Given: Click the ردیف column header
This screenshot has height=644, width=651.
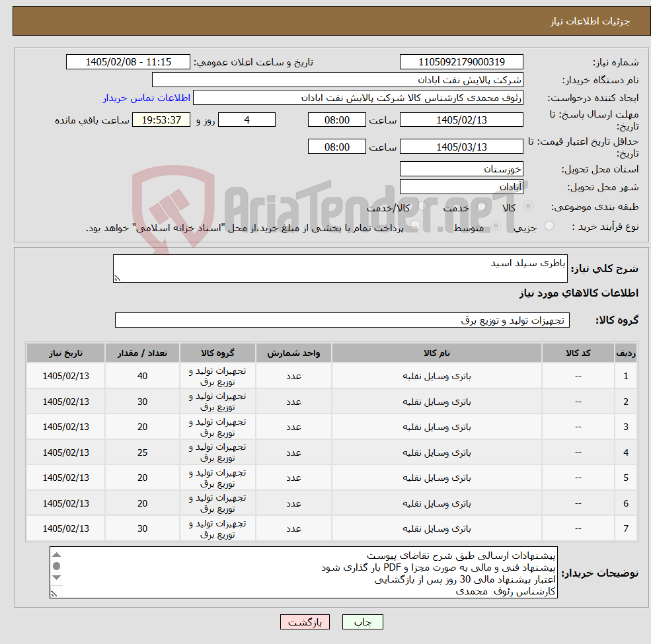Looking at the screenshot, I should [626, 353].
